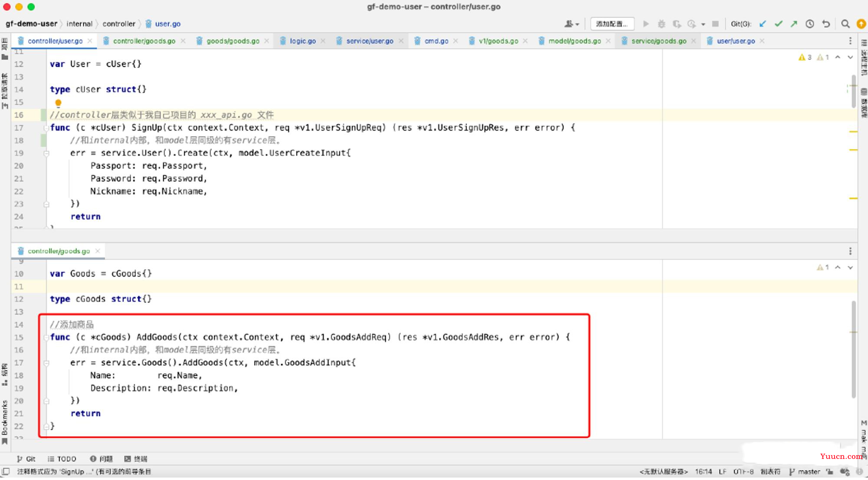Click Git Commit green checkmark

(x=779, y=24)
